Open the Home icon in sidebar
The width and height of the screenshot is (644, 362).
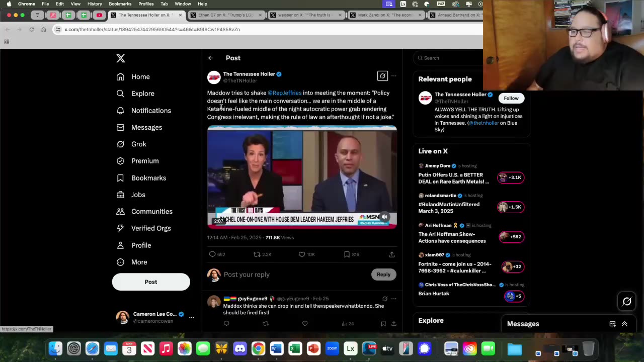pos(120,76)
